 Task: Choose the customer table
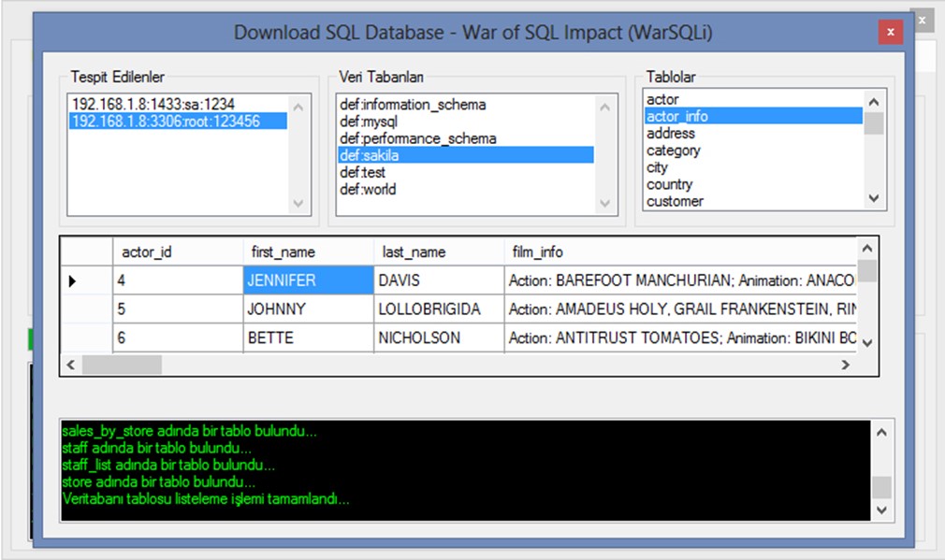(675, 201)
